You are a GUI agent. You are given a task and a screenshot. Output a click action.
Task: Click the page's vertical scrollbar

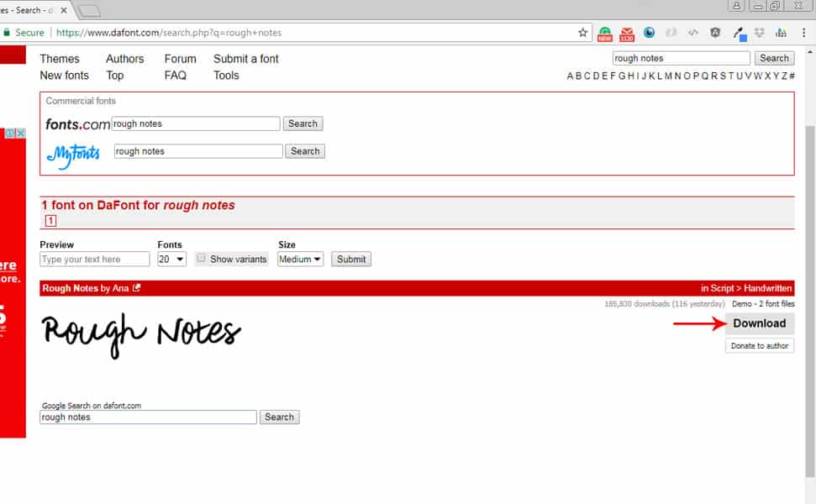(810, 302)
